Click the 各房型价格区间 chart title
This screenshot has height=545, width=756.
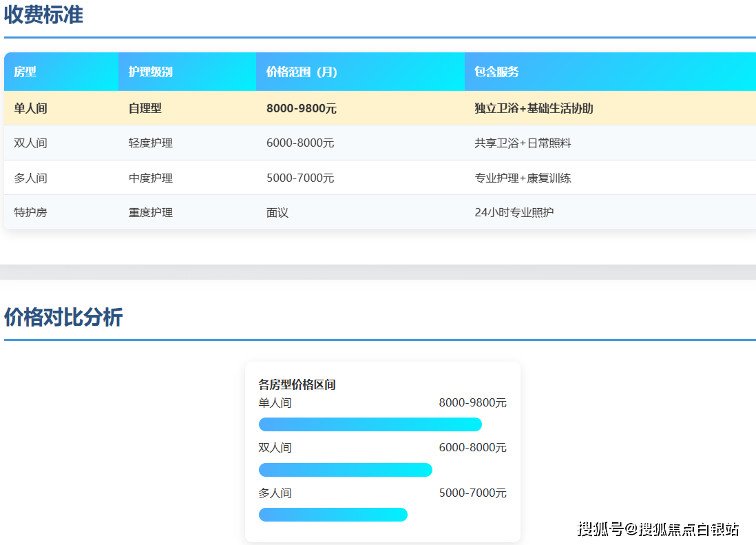(297, 384)
